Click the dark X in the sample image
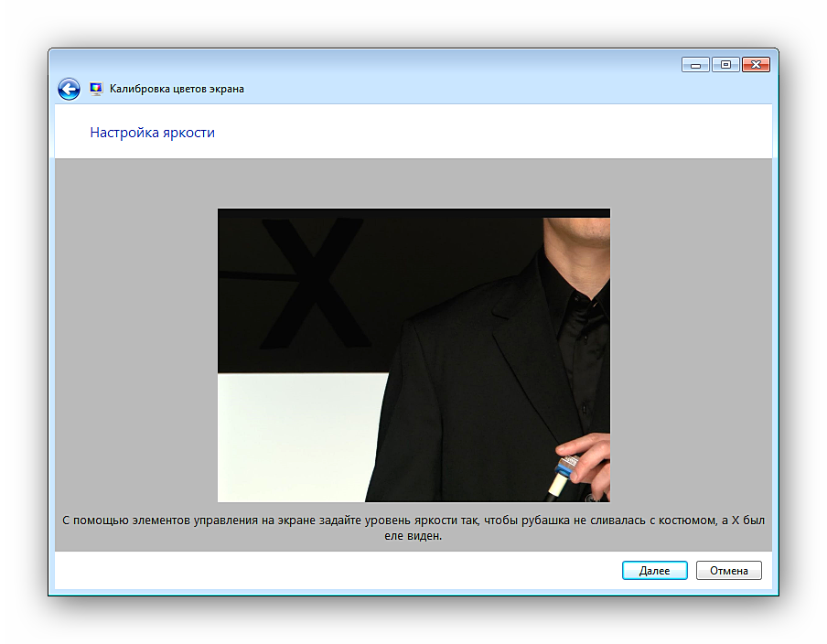This screenshot has height=644, width=827. coord(309,284)
